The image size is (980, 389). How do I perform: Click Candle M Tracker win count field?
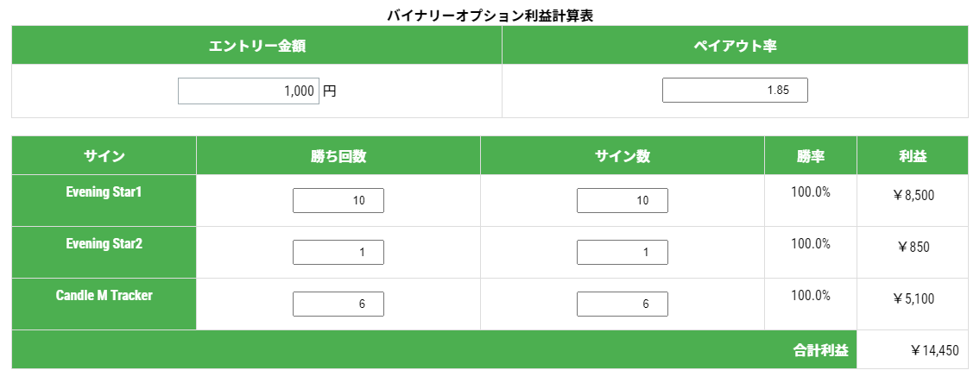pos(338,304)
